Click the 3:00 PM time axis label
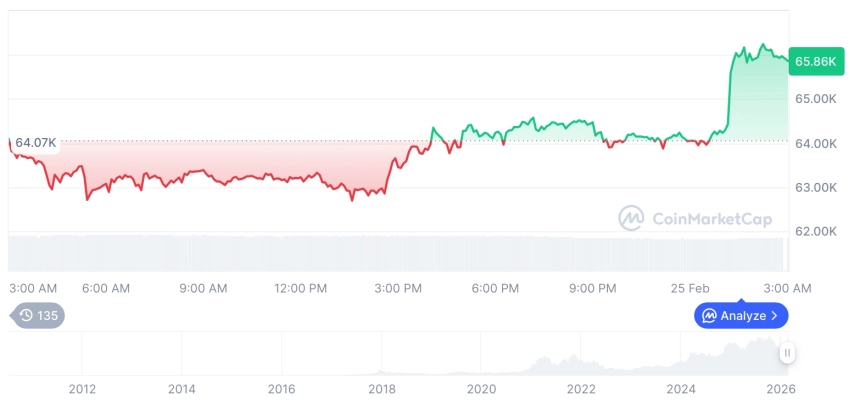 (398, 288)
